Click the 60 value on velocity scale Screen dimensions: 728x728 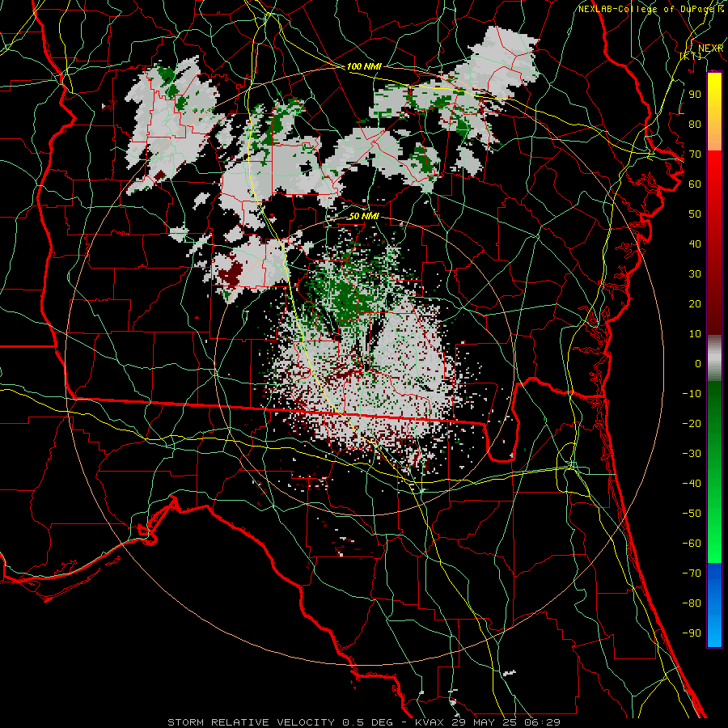pos(695,184)
